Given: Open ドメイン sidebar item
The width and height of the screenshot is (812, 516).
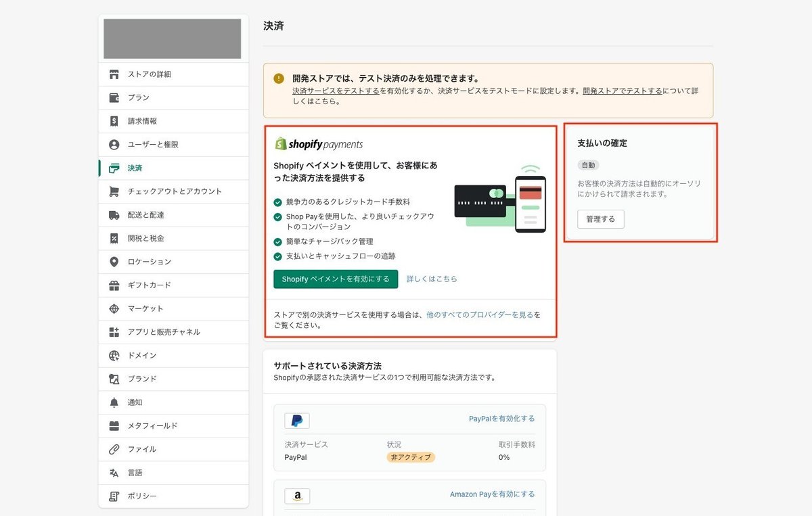Looking at the screenshot, I should tap(173, 356).
